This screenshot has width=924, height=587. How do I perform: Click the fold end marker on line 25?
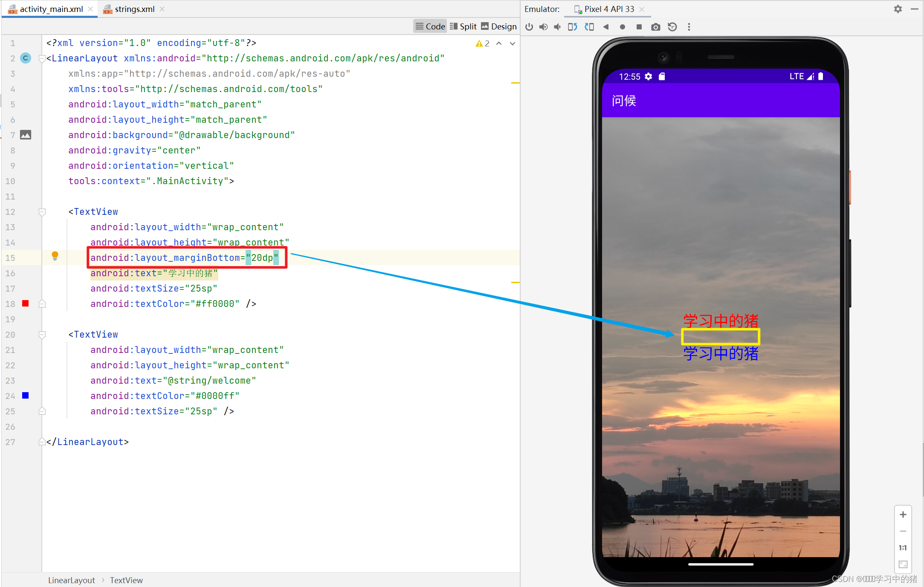coord(42,411)
